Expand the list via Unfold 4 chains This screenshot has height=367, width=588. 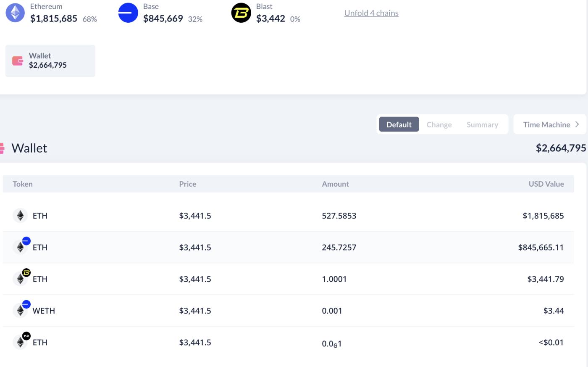371,13
